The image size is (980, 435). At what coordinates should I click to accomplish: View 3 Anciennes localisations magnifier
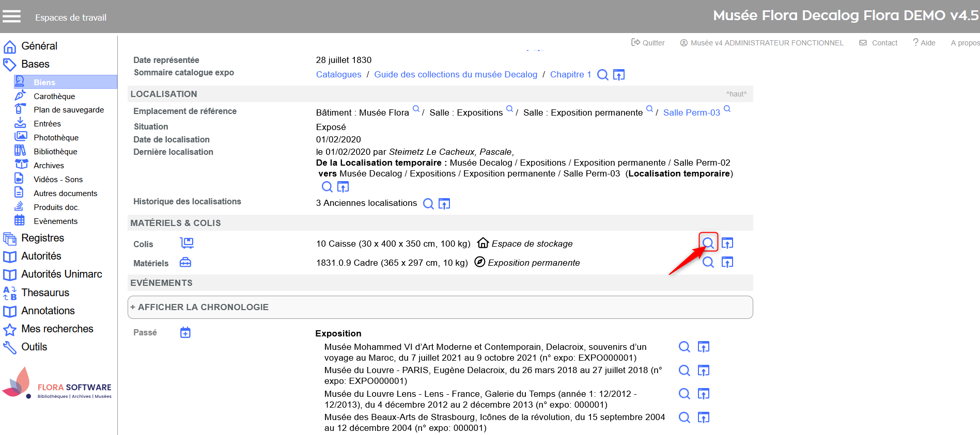pyautogui.click(x=428, y=204)
